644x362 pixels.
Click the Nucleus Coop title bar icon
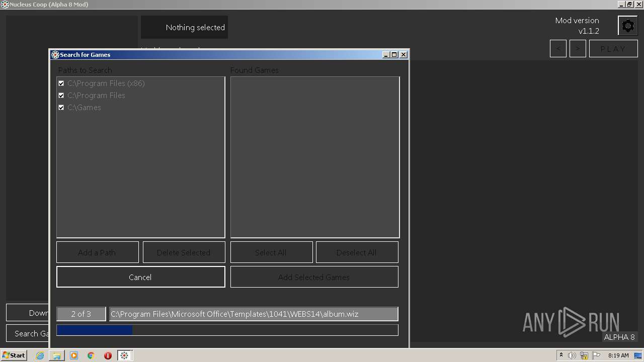5,5
